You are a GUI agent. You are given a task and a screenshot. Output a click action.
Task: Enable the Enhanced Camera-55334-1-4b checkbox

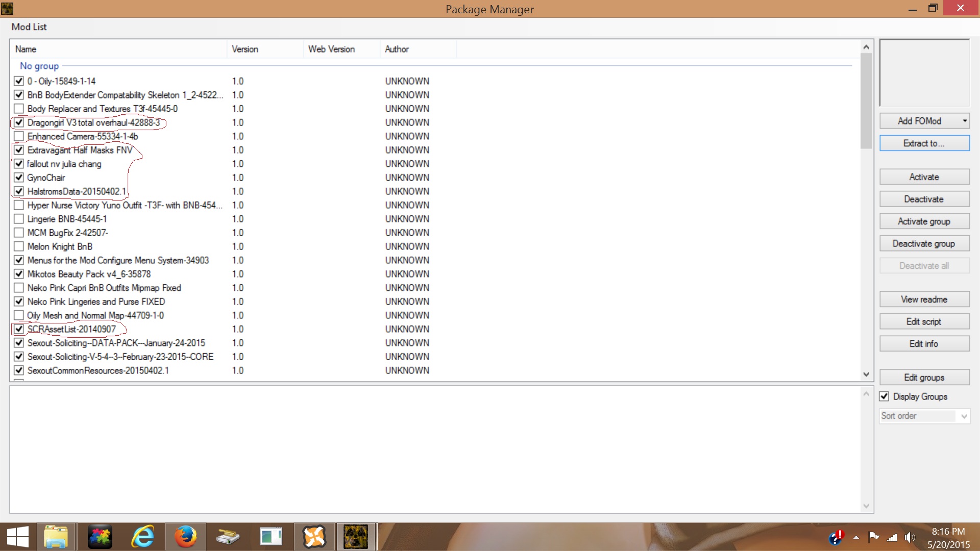click(19, 136)
